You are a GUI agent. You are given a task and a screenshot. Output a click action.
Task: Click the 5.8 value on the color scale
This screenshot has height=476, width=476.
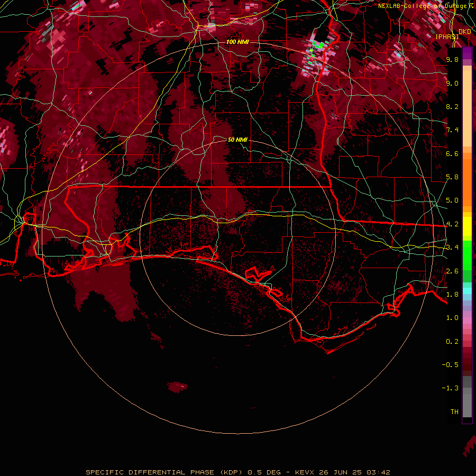tap(452, 177)
